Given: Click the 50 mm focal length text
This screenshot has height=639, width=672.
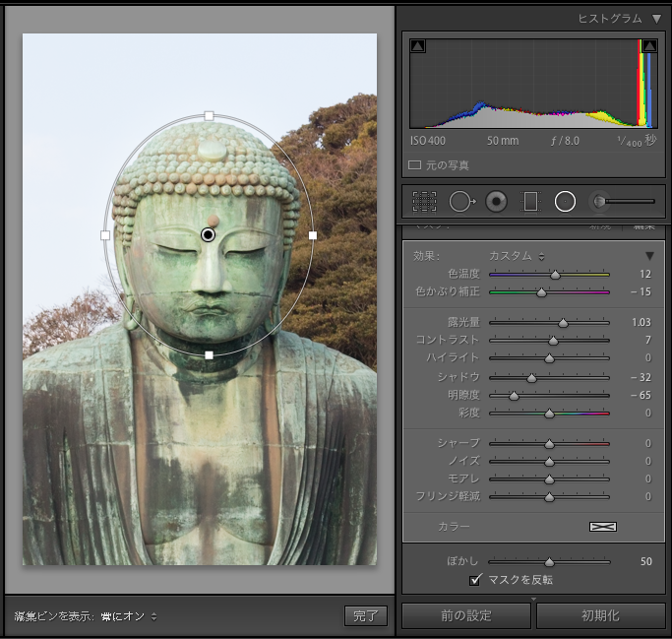Looking at the screenshot, I should [503, 141].
